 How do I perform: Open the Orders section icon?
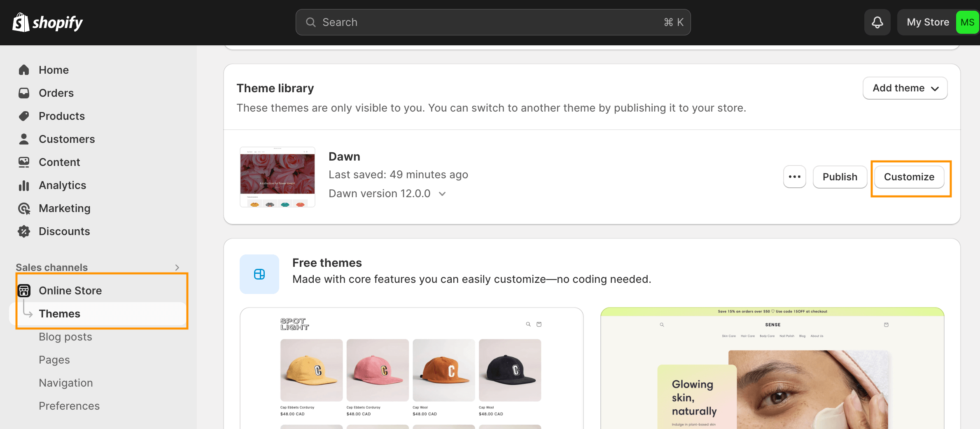point(24,93)
